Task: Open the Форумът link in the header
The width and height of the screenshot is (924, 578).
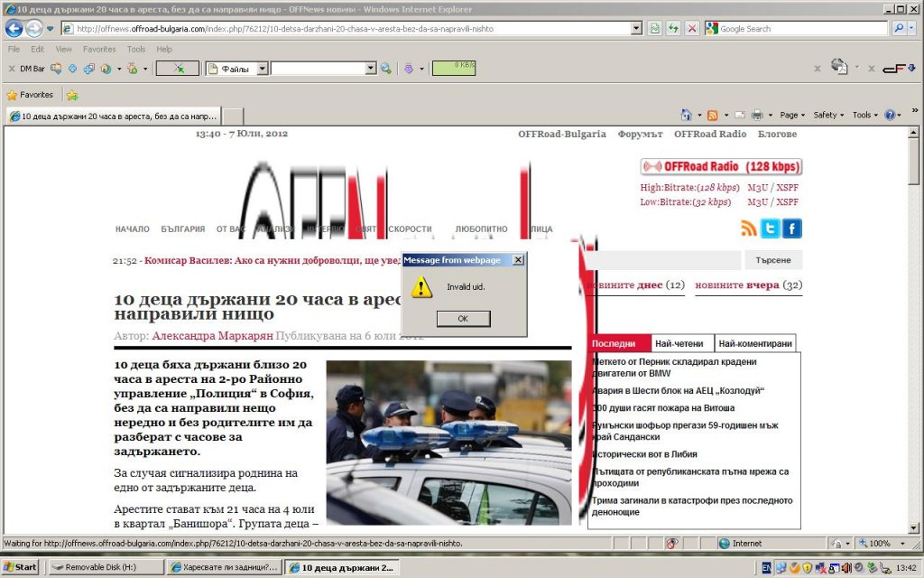Action: (x=640, y=134)
